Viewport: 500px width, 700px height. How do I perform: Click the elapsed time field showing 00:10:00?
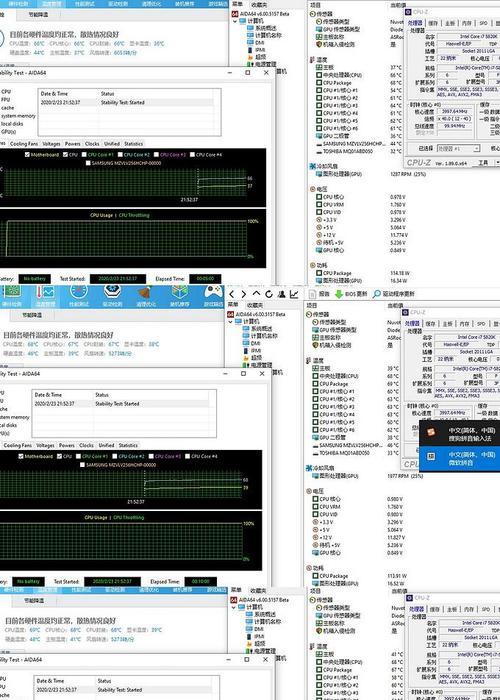click(201, 582)
